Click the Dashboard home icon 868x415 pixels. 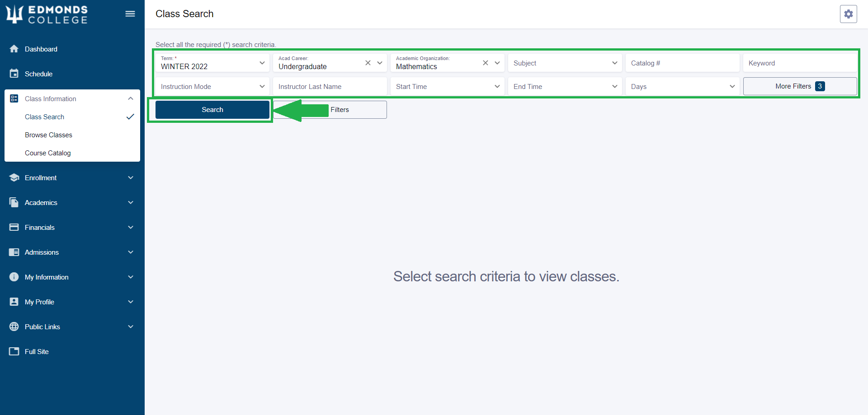click(x=14, y=49)
